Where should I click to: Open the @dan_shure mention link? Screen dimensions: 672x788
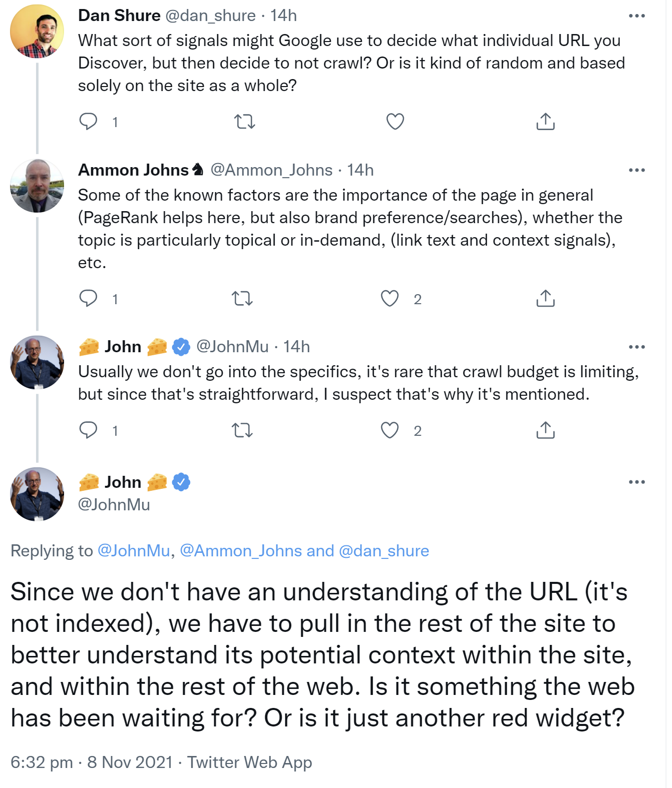(384, 551)
